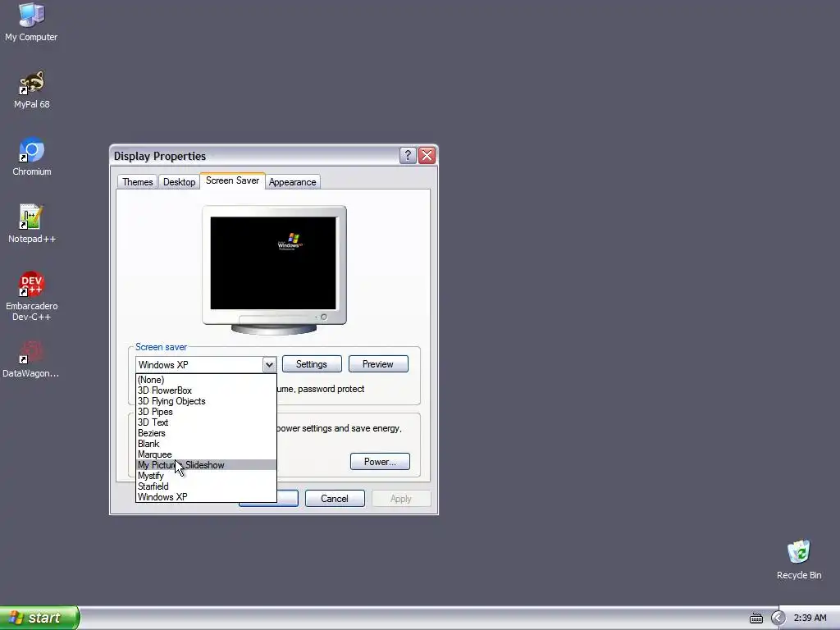Viewport: 840px width, 630px height.
Task: Switch to the Appearance tab
Action: (x=293, y=182)
